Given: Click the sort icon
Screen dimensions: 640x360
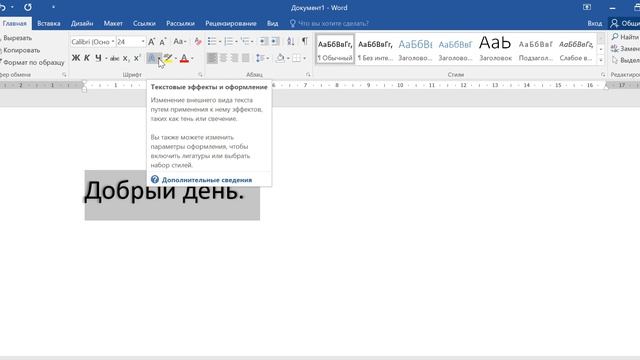Looking at the screenshot, I should (x=291, y=41).
